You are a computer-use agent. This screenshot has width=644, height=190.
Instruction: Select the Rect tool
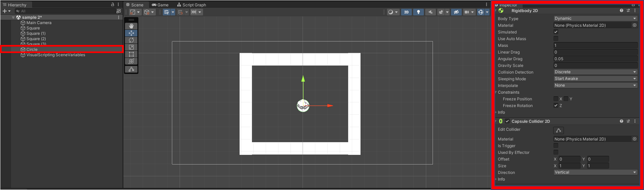[131, 54]
